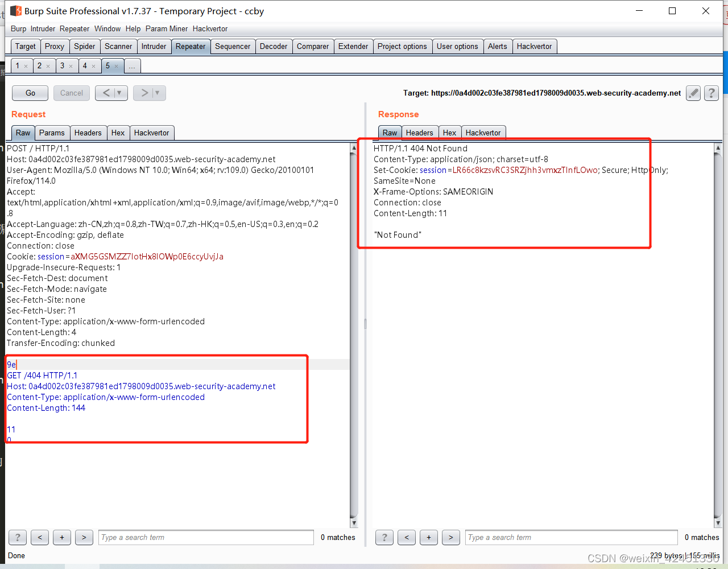Viewport: 728px width, 569px height.
Task: Click the Go button to send request
Action: 31,93
